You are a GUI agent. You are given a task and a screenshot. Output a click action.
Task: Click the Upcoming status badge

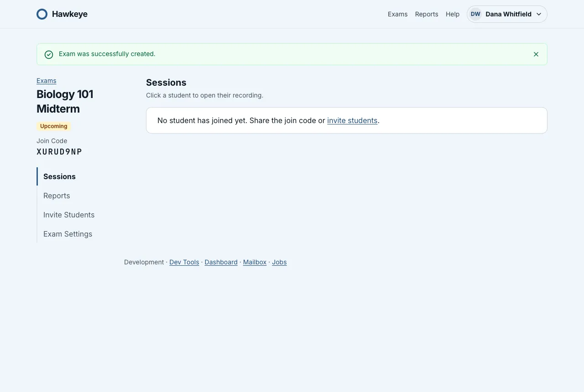click(53, 126)
